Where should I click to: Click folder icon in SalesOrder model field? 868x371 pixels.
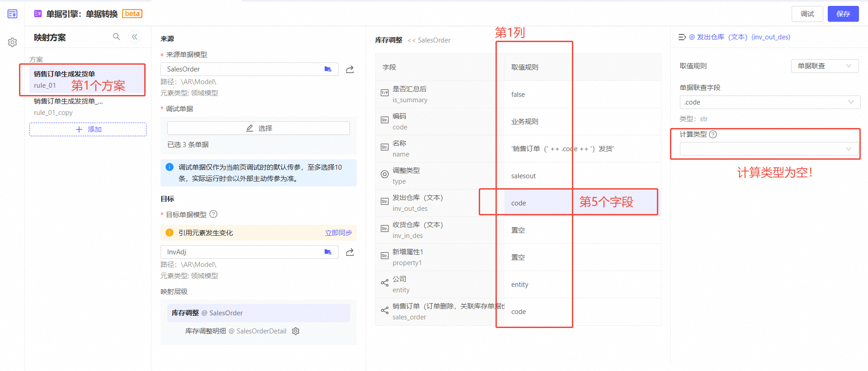coord(328,69)
